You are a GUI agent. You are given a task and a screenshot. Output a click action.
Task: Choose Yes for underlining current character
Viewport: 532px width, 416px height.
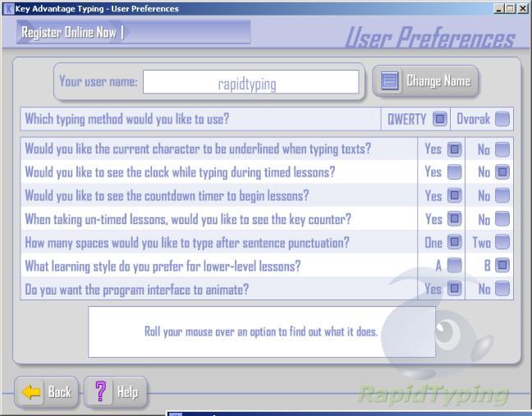click(454, 149)
